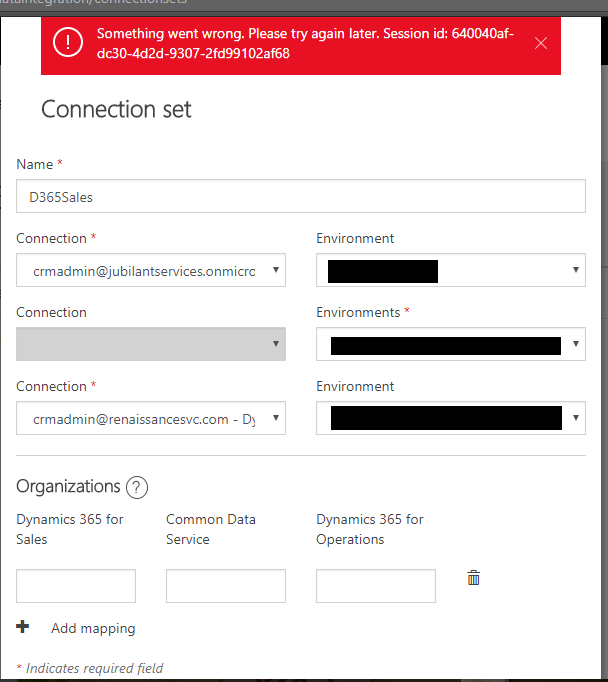This screenshot has width=608, height=682.
Task: Dismiss the red error notification banner
Action: pyautogui.click(x=541, y=43)
